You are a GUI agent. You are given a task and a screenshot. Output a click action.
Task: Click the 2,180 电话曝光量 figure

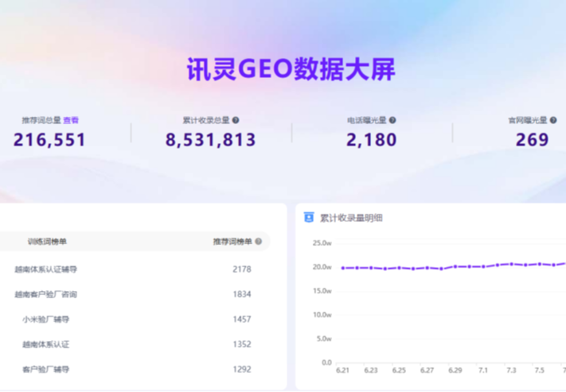tap(372, 140)
